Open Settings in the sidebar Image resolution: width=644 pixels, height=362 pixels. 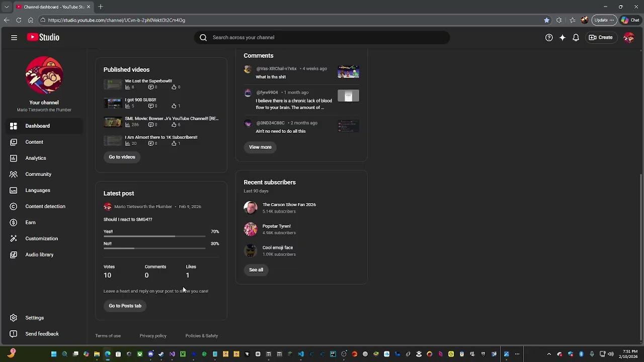44,318
